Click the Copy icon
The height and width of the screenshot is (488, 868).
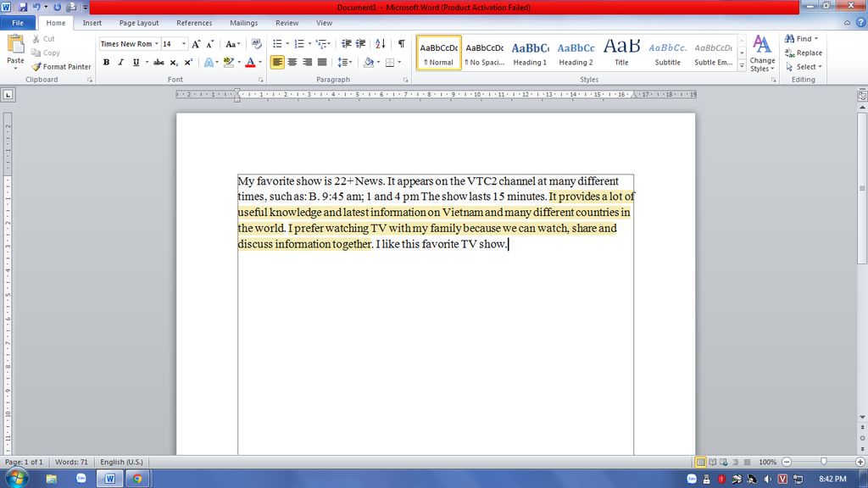tap(36, 53)
